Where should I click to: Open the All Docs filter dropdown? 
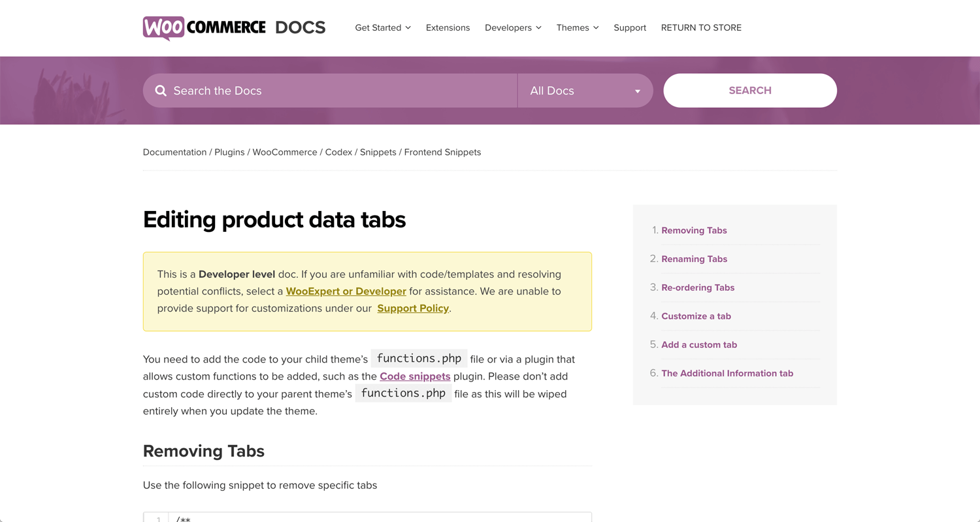tap(585, 91)
